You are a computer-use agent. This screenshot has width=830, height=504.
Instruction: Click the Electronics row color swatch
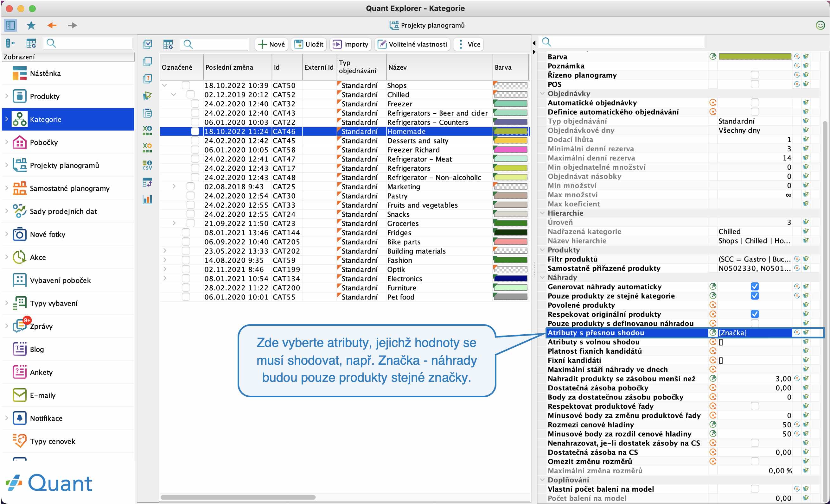(510, 278)
